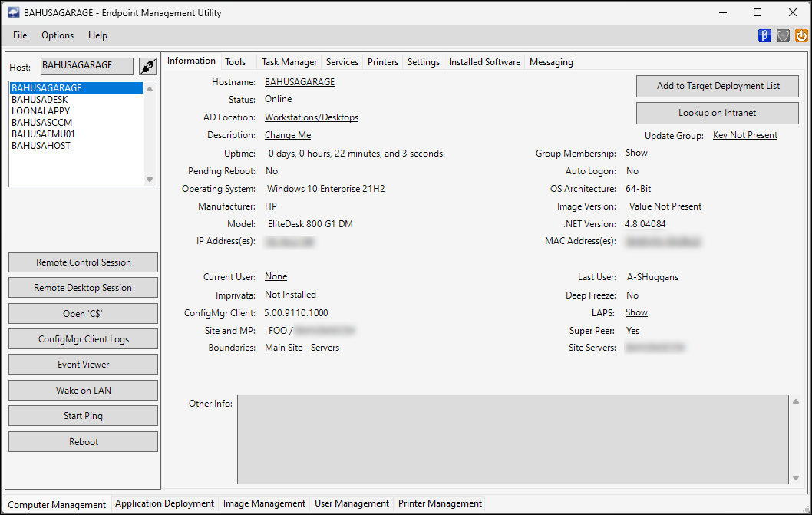The width and height of the screenshot is (812, 515).
Task: Open Image Management bottom tab
Action: pyautogui.click(x=264, y=503)
